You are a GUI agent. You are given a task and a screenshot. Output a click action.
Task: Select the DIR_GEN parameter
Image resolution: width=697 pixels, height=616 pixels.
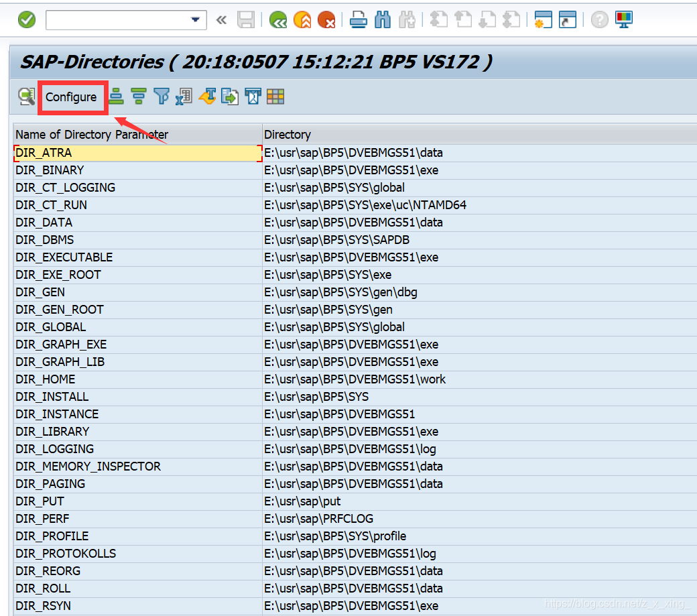[138, 292]
